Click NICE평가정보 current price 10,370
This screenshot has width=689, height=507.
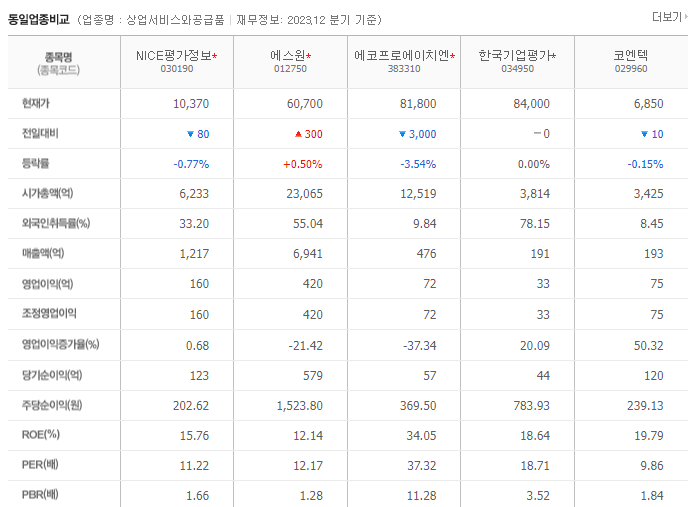pos(191,104)
